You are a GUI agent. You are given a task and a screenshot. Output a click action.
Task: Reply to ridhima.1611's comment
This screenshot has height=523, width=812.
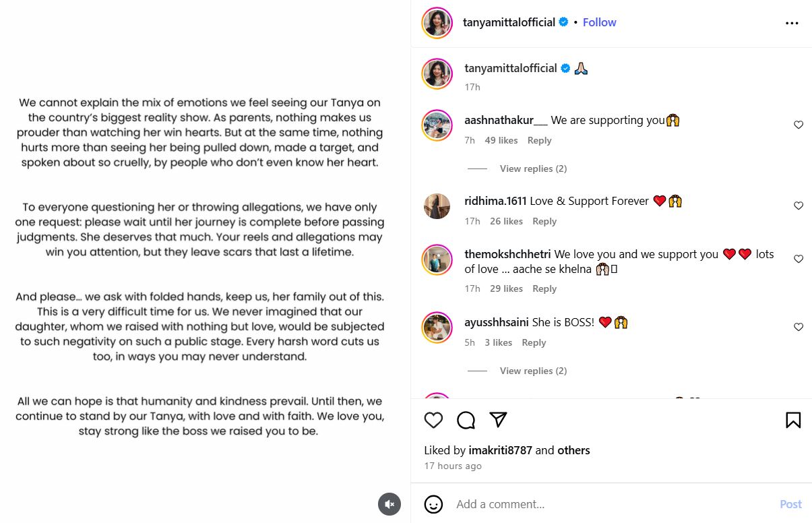click(x=544, y=221)
